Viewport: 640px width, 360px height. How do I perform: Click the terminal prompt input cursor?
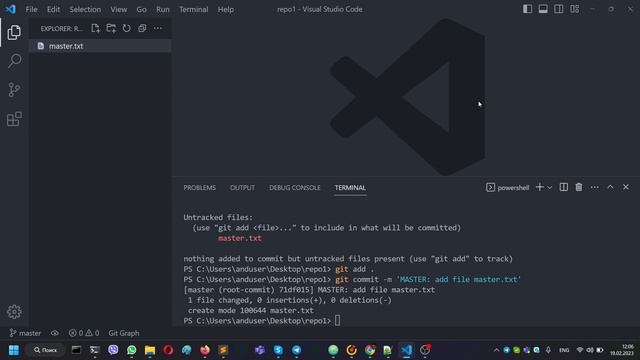pos(338,321)
